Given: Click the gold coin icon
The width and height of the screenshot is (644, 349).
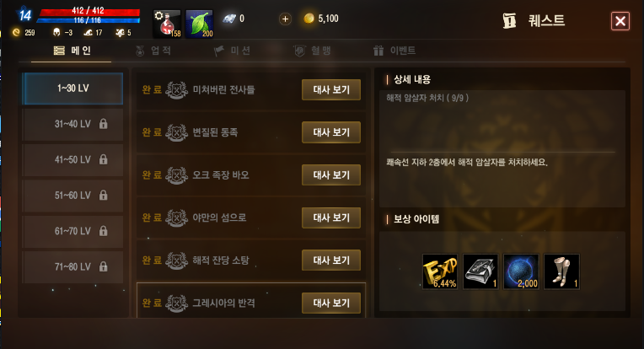Looking at the screenshot, I should (x=309, y=19).
